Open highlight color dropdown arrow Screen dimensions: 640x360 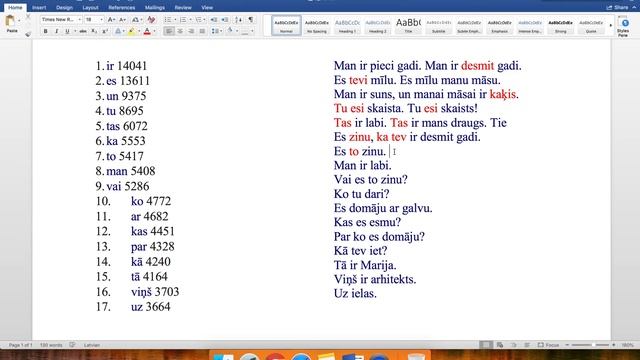click(x=139, y=31)
